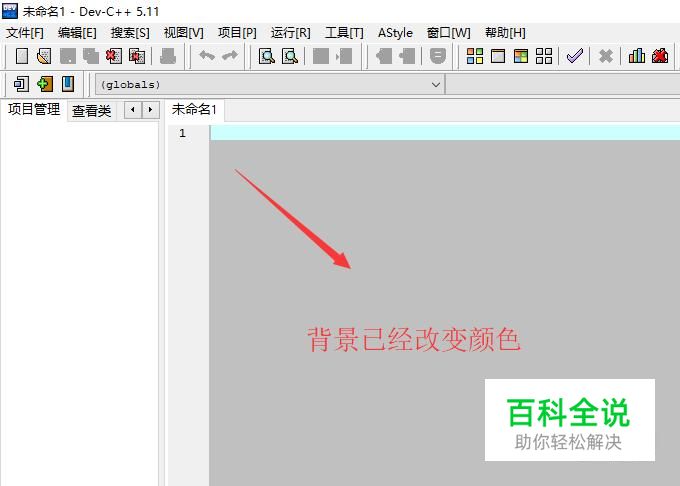The image size is (680, 486).
Task: Click the greyed Save All icon
Action: 91,56
